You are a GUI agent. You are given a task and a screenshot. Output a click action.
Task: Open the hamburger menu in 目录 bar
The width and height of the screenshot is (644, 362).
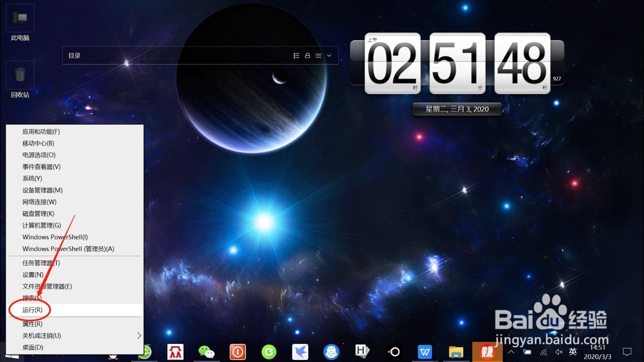click(318, 55)
